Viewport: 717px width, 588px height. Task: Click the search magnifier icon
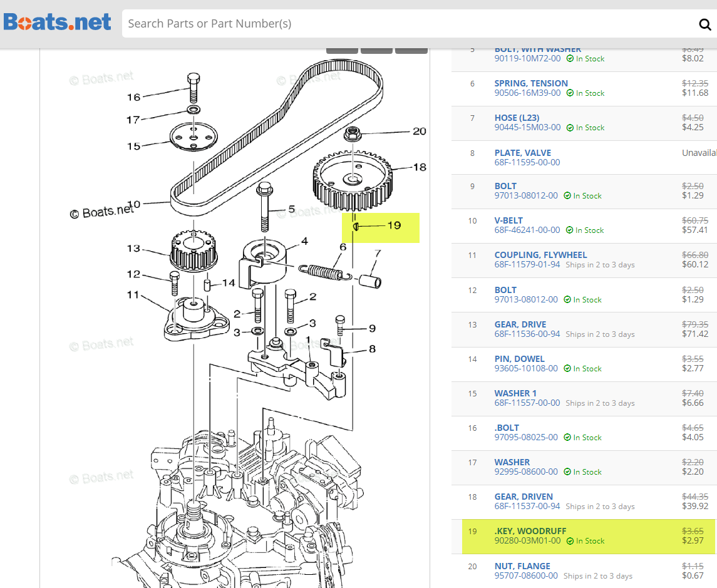coord(705,24)
